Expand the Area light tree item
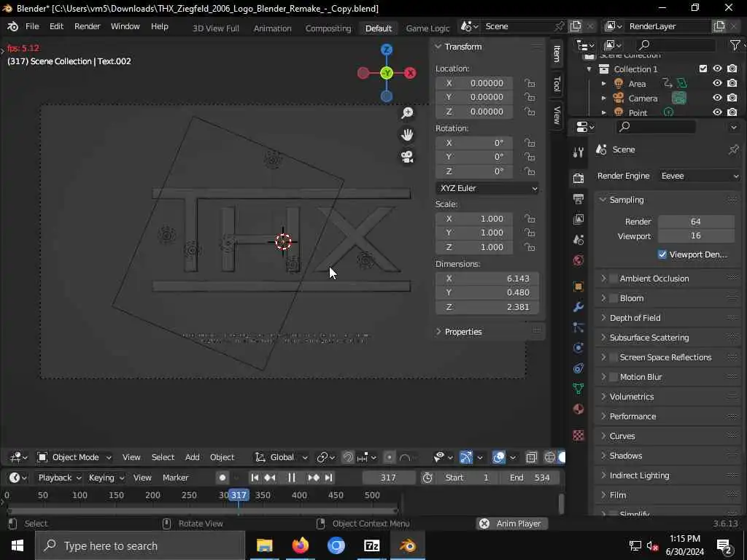Image resolution: width=747 pixels, height=560 pixels. (603, 83)
